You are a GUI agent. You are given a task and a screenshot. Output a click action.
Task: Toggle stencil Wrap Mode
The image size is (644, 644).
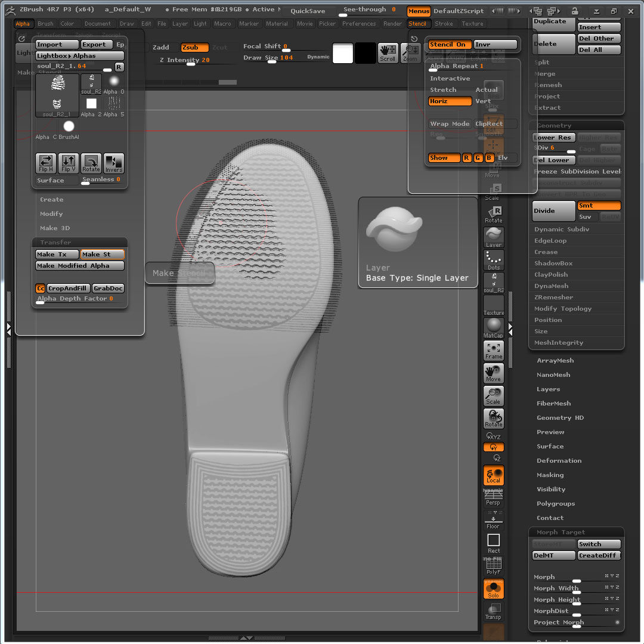coord(450,123)
